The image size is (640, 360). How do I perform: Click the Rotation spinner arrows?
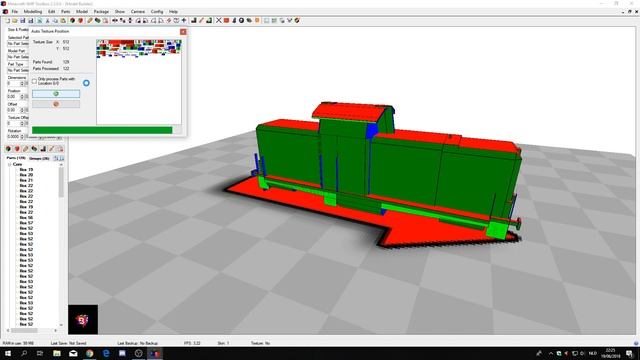[x=22, y=137]
